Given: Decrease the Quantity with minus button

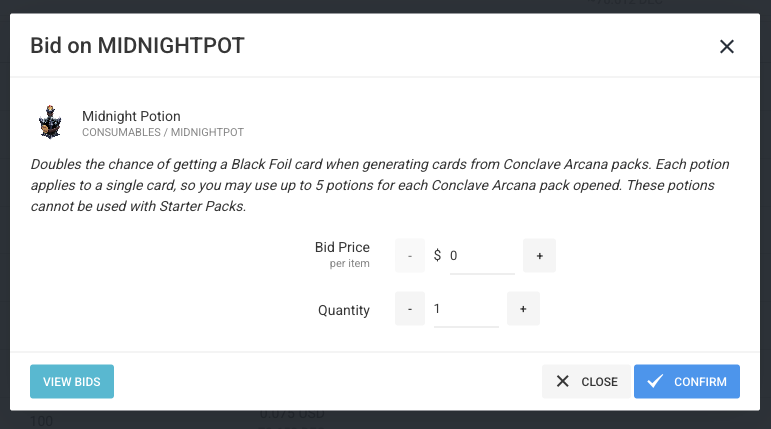Looking at the screenshot, I should tap(410, 309).
